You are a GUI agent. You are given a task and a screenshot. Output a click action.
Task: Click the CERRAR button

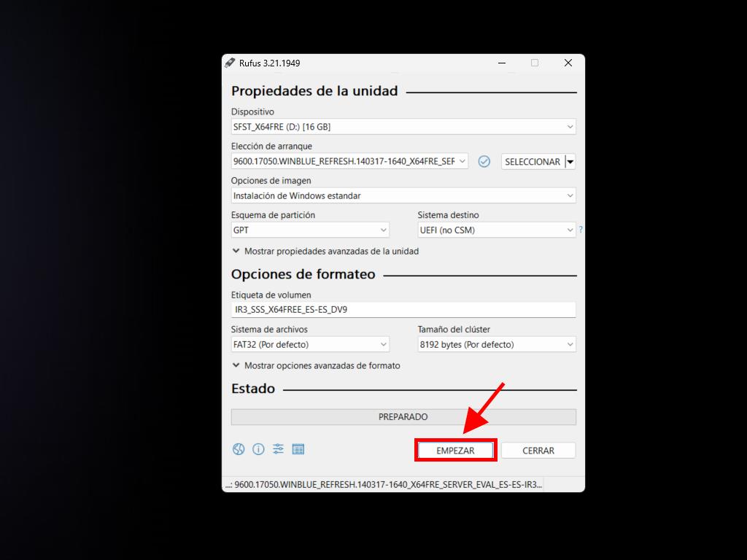tap(538, 451)
